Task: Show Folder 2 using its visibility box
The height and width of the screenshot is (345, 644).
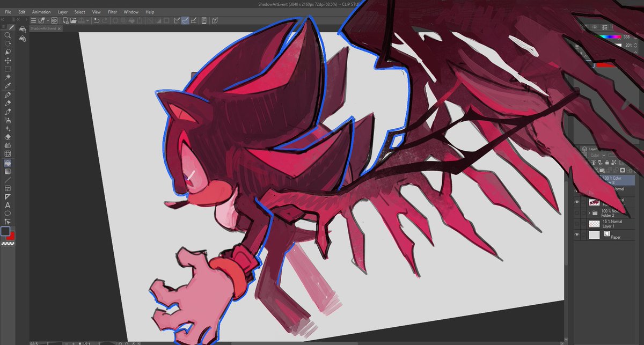Action: point(577,213)
